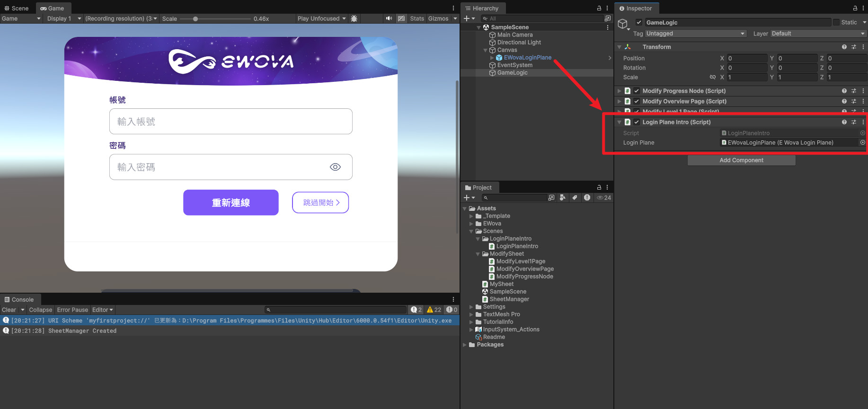
Task: Collapse the Transform component foldout
Action: click(x=619, y=47)
